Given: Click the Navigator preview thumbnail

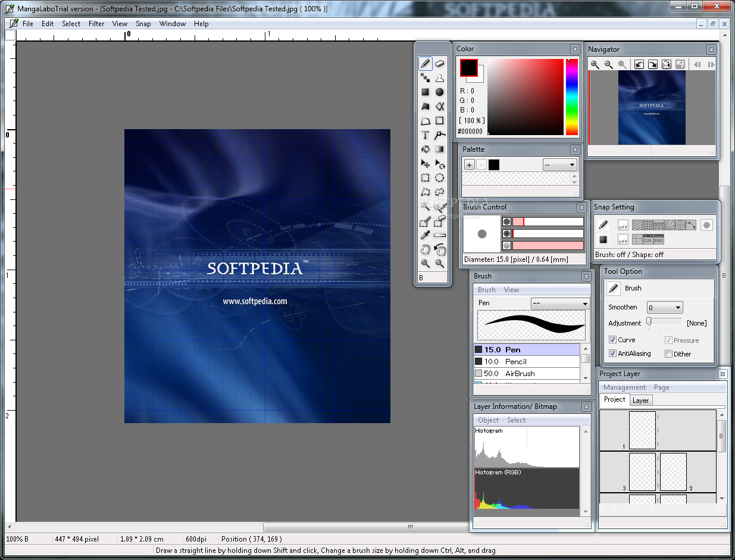Looking at the screenshot, I should [652, 108].
